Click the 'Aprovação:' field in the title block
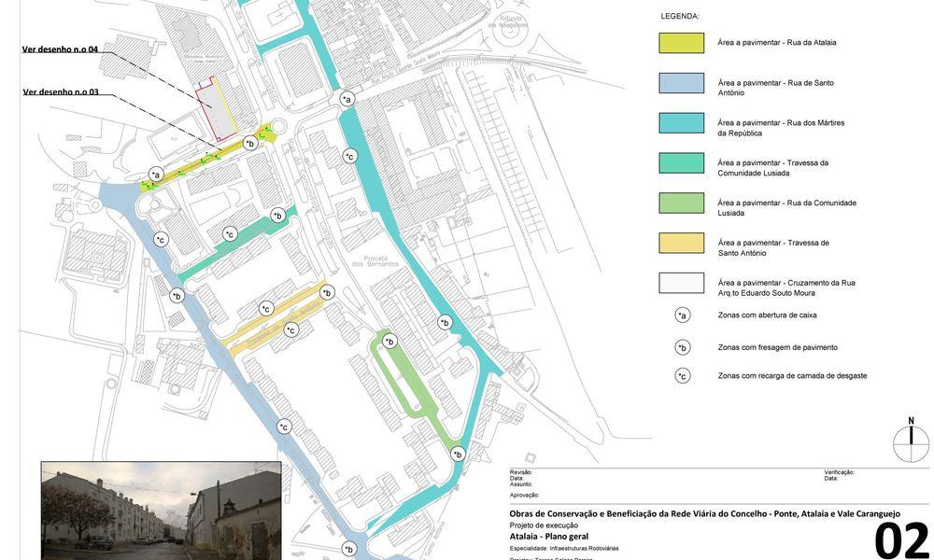Viewport: 934px width, 560px height. click(x=524, y=495)
